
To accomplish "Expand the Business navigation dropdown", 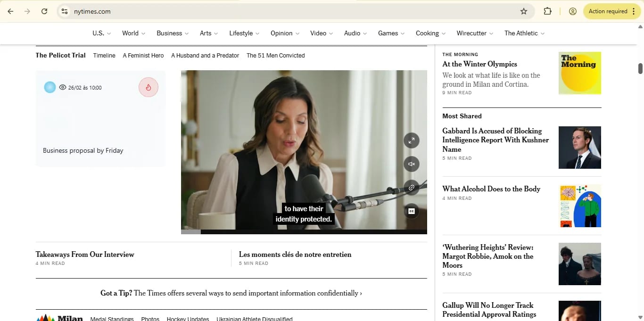I will [x=173, y=33].
